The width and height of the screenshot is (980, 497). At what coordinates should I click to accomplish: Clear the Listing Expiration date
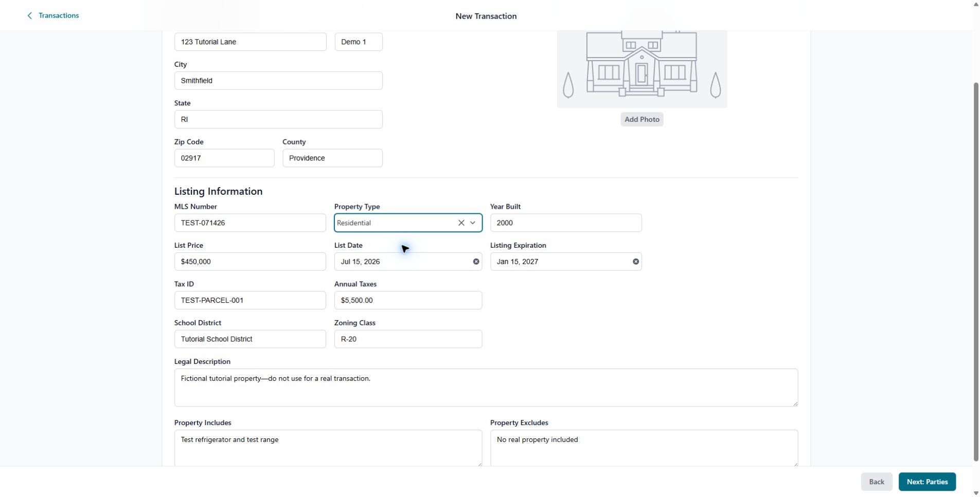(636, 262)
